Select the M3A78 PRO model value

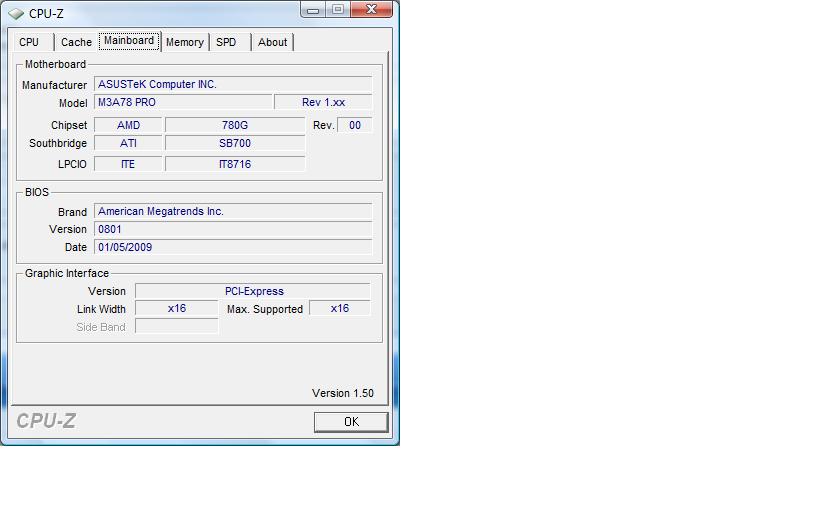point(183,102)
